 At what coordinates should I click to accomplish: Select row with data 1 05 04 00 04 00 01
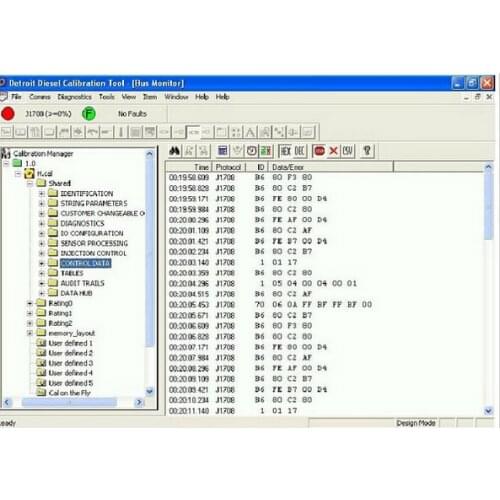click(x=263, y=283)
